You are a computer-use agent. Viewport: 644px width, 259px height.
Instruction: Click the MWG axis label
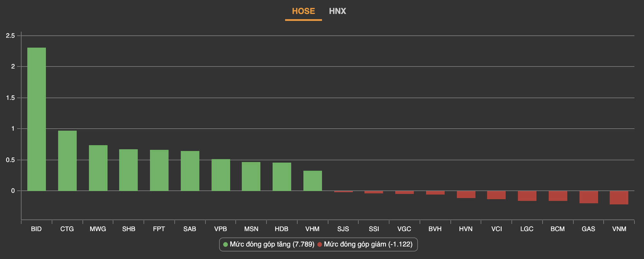(x=98, y=229)
